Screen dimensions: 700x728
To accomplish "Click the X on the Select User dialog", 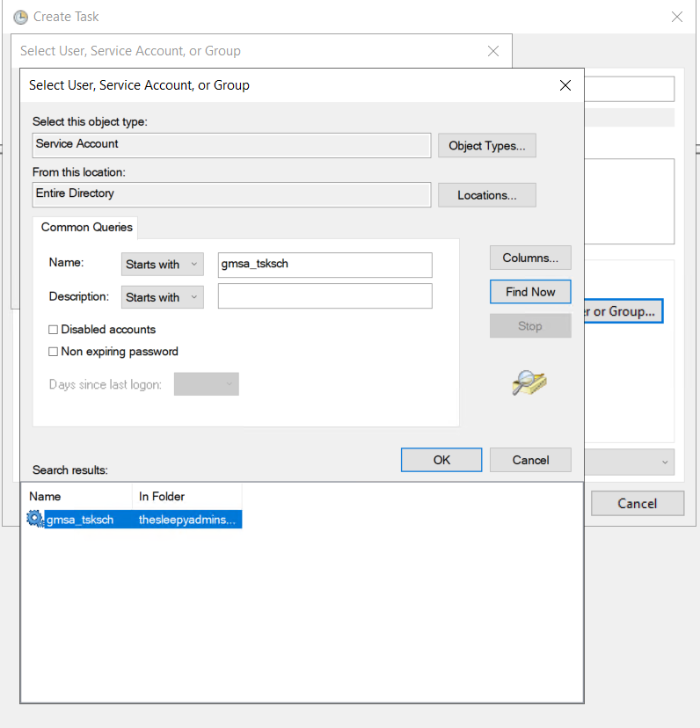I will [x=565, y=85].
